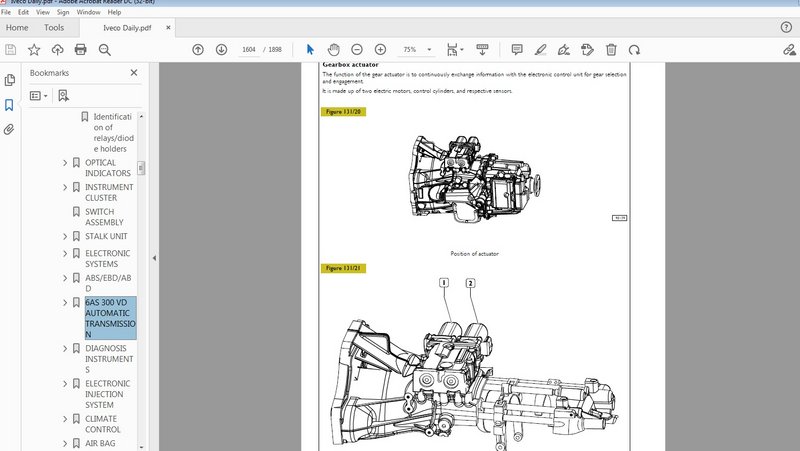This screenshot has height=451, width=800.
Task: Close the Iveco Daily.pdf tab
Action: pyautogui.click(x=168, y=28)
